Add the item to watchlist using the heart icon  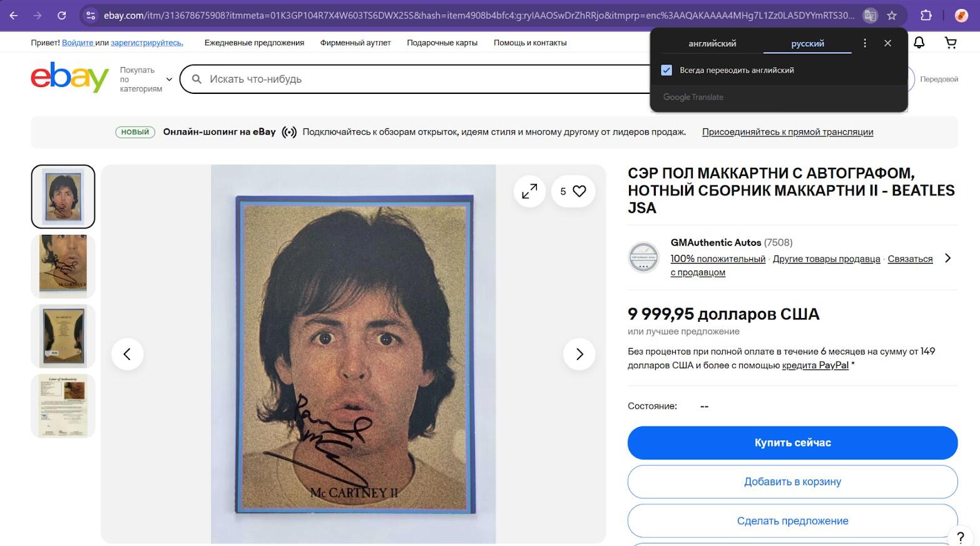[573, 191]
